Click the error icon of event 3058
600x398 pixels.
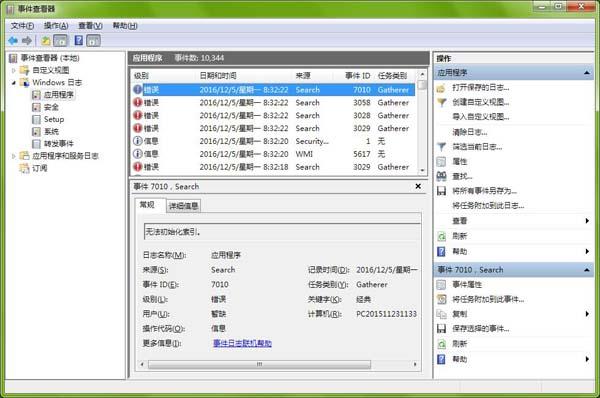pos(137,103)
